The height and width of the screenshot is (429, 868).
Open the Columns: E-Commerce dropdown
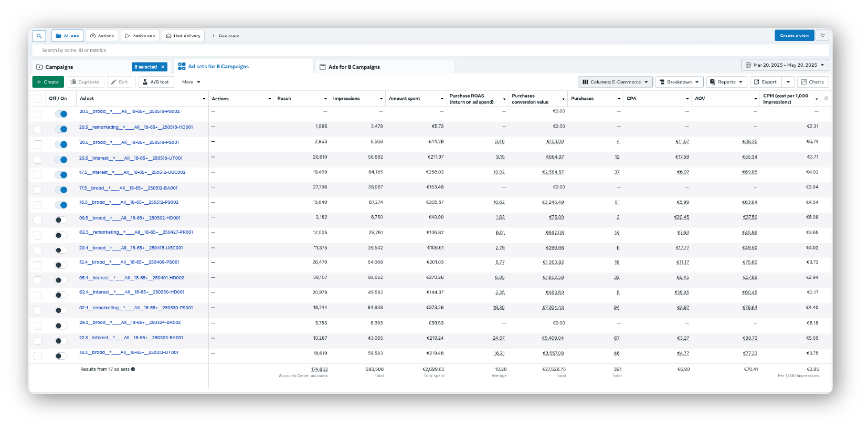(615, 82)
